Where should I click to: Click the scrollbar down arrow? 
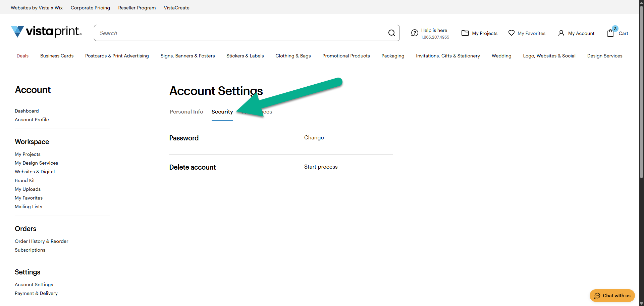coord(641,304)
